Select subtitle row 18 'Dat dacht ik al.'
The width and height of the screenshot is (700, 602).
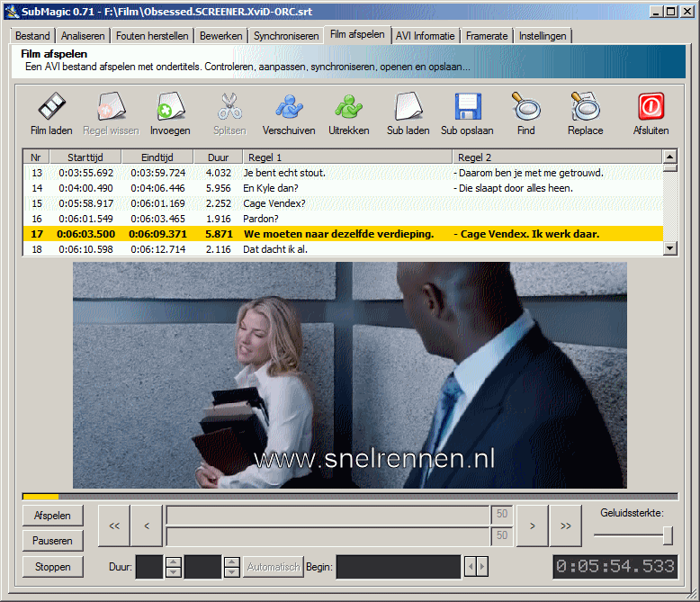pos(343,248)
